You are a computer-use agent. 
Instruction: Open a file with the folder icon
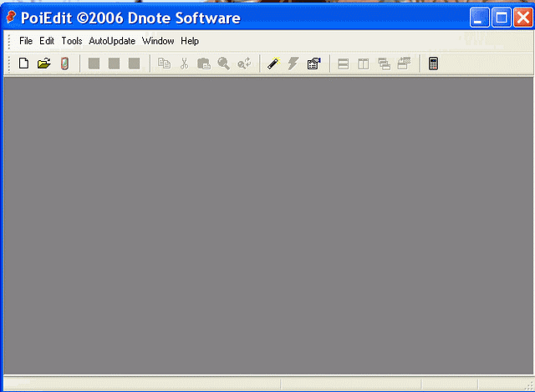(x=44, y=64)
